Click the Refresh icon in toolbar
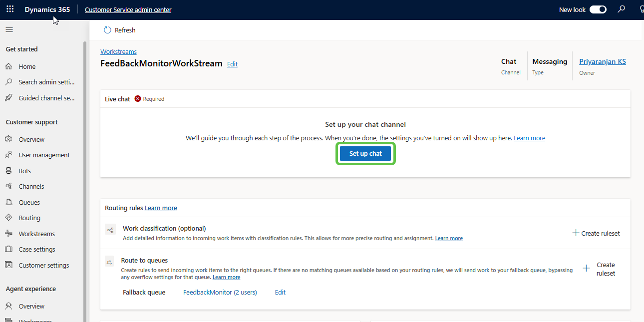 (x=107, y=30)
